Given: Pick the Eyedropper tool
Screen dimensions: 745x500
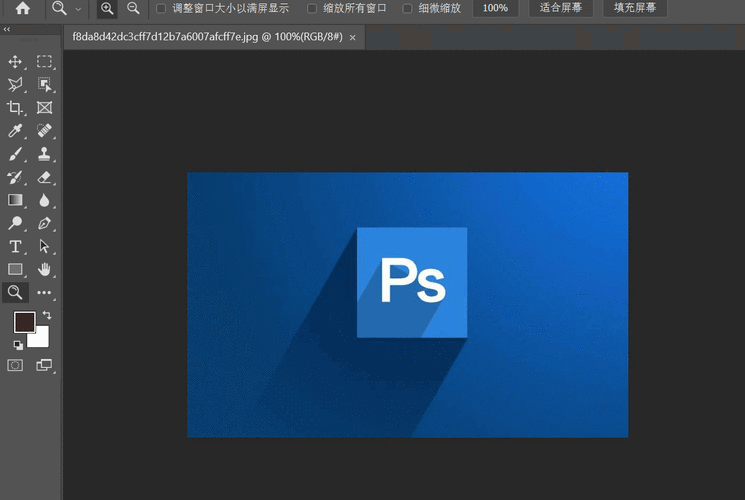Looking at the screenshot, I should tap(15, 131).
